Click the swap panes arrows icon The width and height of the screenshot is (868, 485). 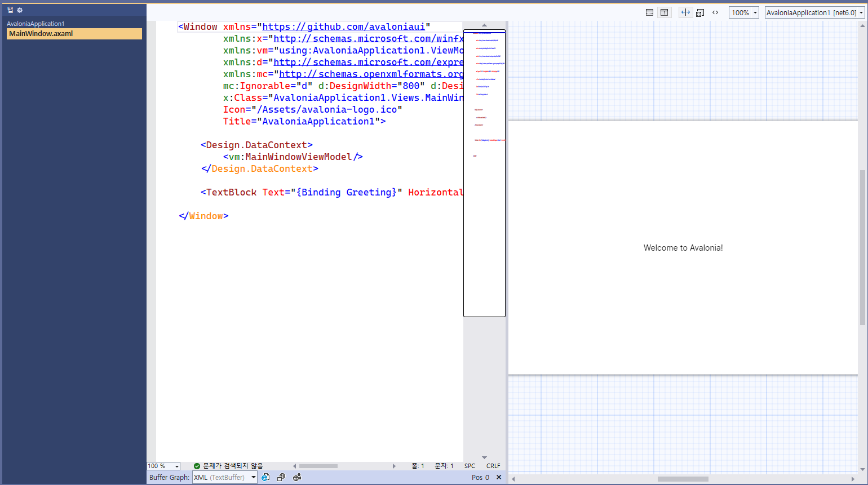click(685, 12)
